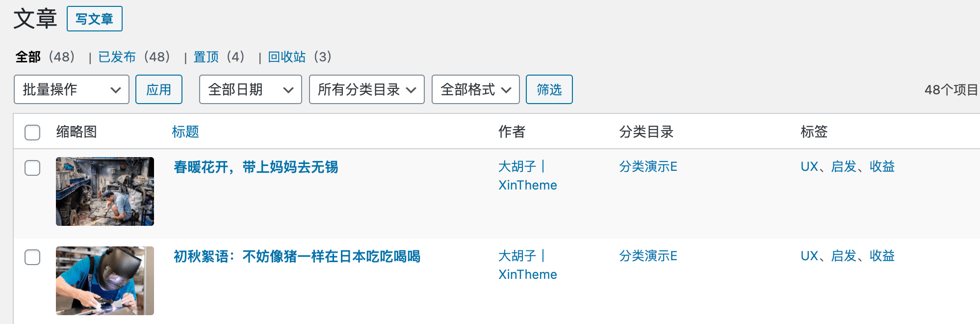The image size is (980, 324).
Task: Show the 置顶 sticky posts
Action: [x=206, y=57]
